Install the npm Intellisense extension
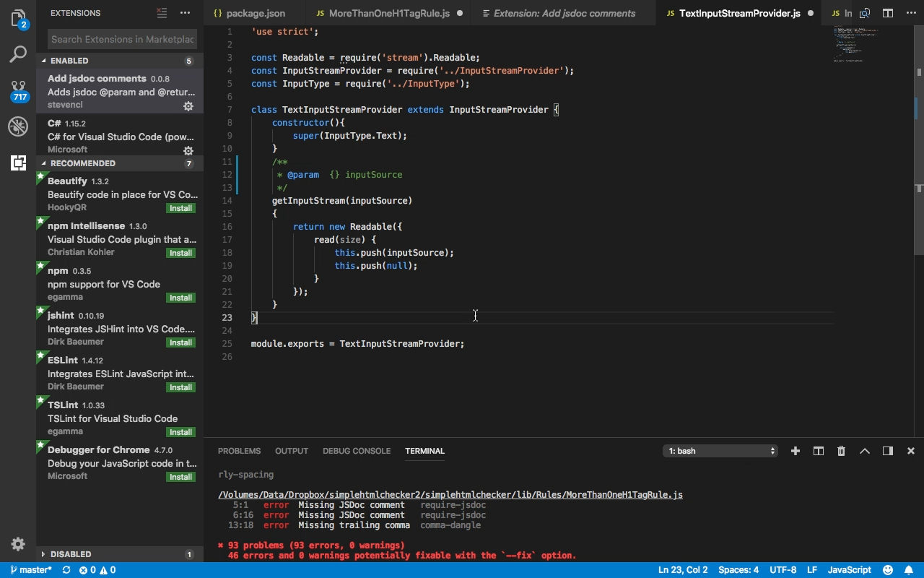Viewport: 924px width, 578px height. point(180,253)
